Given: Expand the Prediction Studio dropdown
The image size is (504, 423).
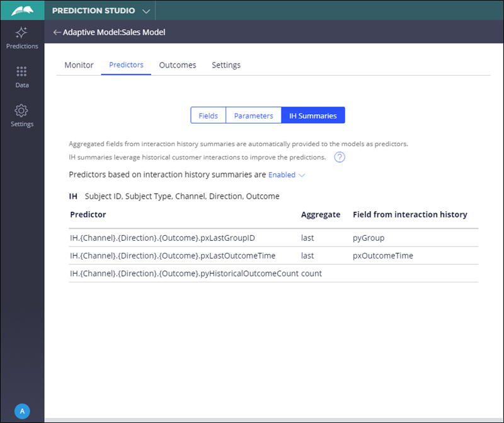Looking at the screenshot, I should click(x=146, y=11).
